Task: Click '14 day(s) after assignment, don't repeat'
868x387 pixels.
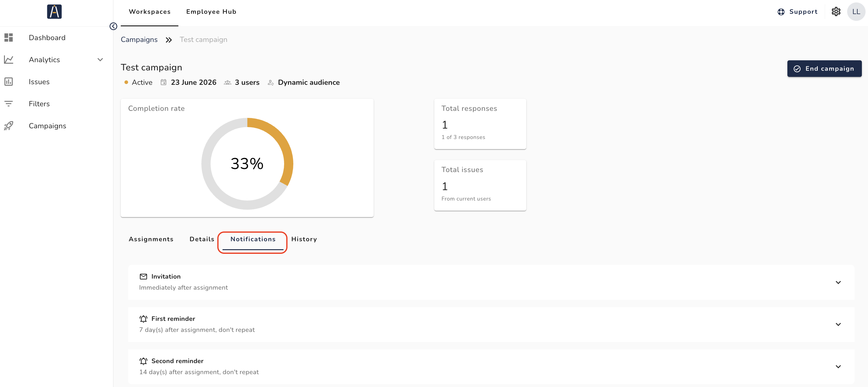Action: pos(199,372)
